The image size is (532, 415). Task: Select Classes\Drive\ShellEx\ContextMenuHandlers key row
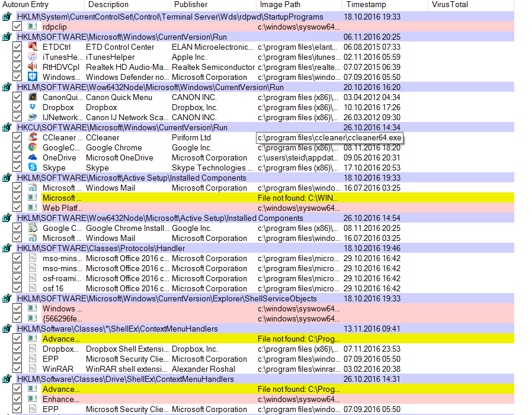coord(265,379)
